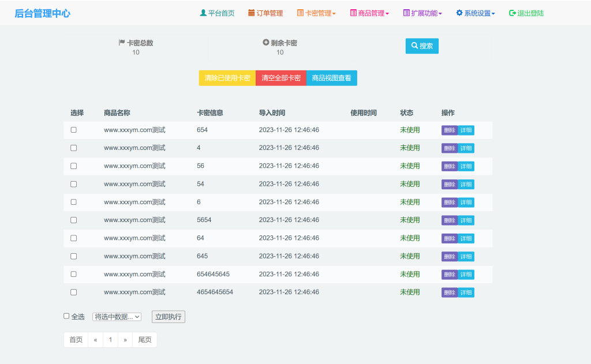Check the checkbox for card code 654
This screenshot has height=364, width=591.
[x=73, y=130]
